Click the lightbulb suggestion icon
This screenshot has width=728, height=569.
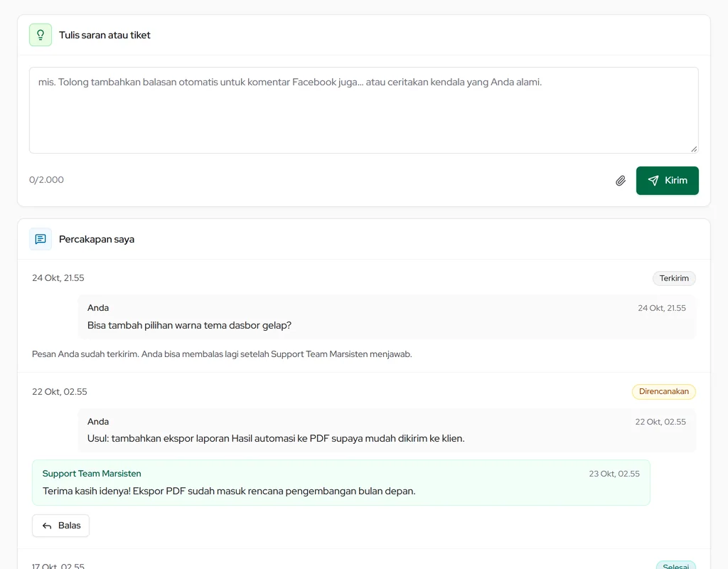click(x=41, y=35)
